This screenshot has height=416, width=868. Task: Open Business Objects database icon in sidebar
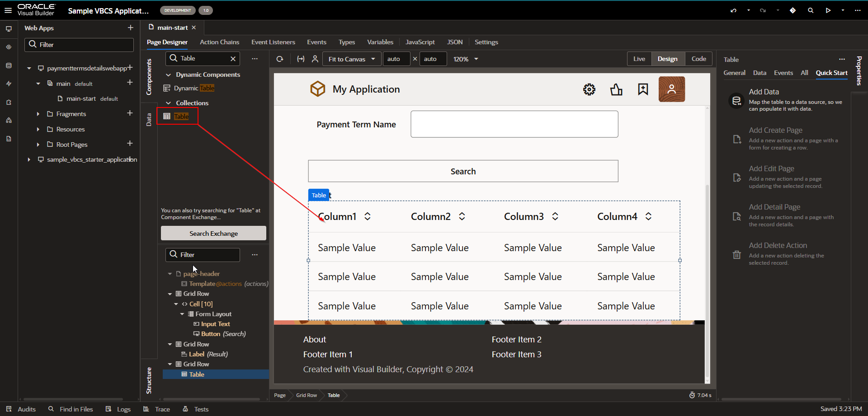[9, 65]
